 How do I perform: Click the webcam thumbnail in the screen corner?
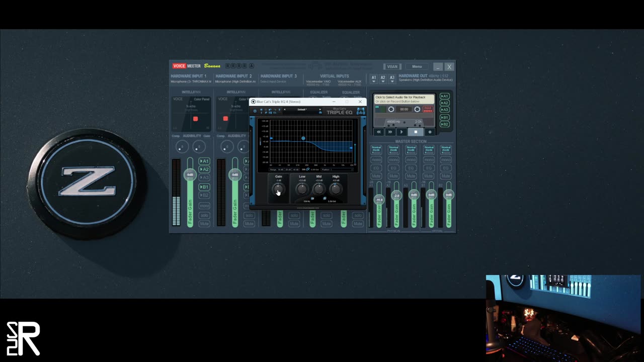pyautogui.click(x=565, y=318)
